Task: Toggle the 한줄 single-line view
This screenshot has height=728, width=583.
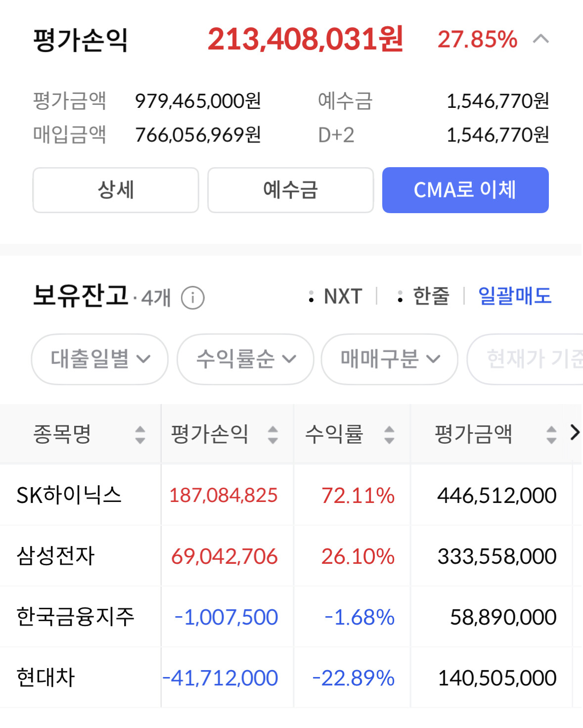Action: (x=423, y=297)
